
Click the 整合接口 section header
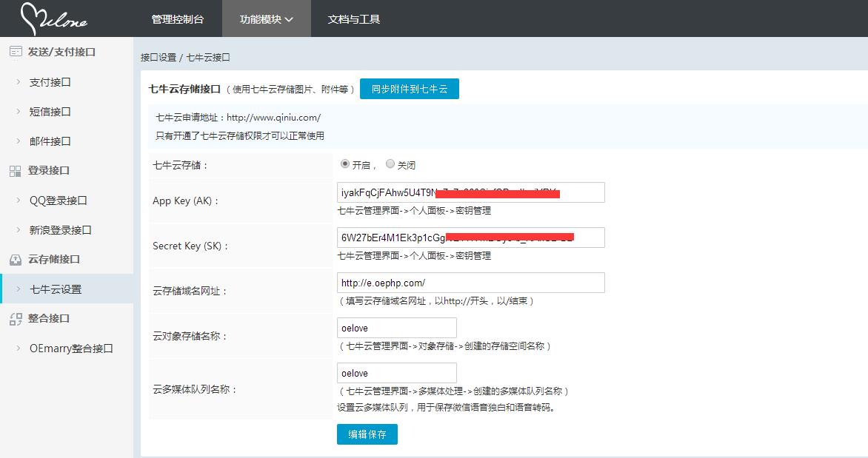49,319
